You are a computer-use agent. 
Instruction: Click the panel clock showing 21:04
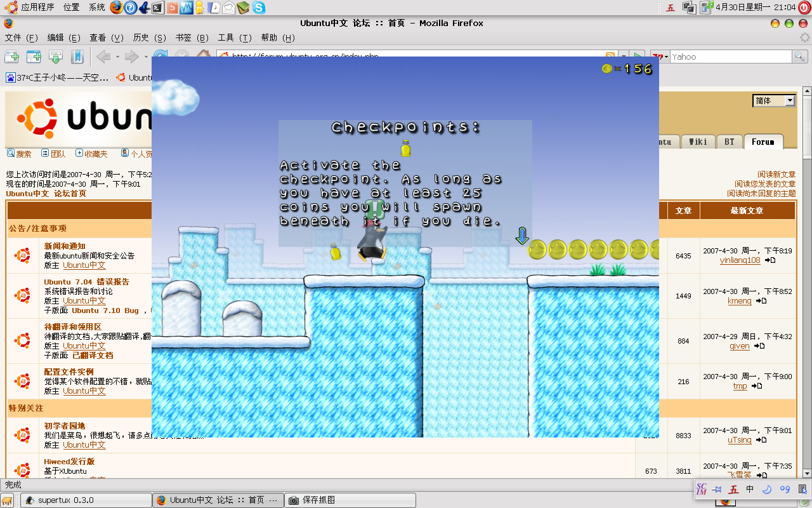click(756, 8)
